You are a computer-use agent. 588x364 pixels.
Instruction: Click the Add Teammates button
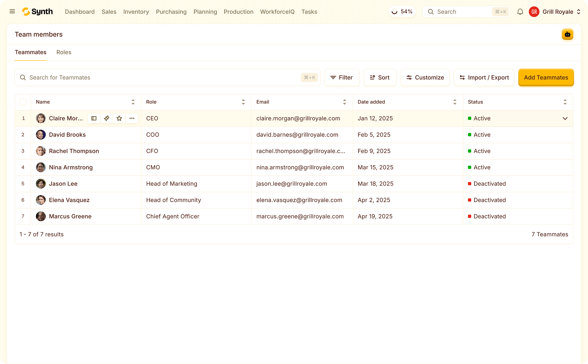[x=546, y=78]
